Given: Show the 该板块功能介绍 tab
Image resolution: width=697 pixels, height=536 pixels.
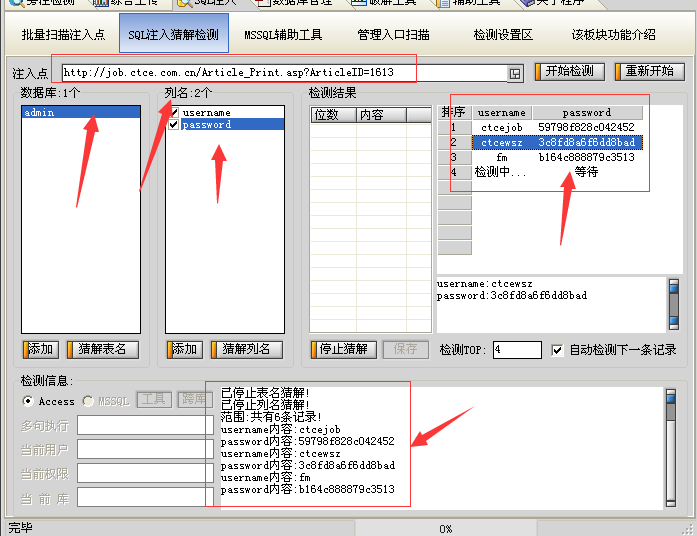Looking at the screenshot, I should pos(613,34).
